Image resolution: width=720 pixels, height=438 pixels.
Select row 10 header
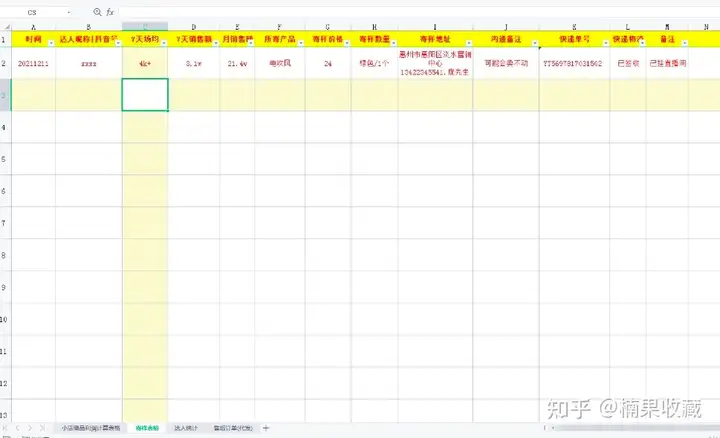(x=5, y=319)
